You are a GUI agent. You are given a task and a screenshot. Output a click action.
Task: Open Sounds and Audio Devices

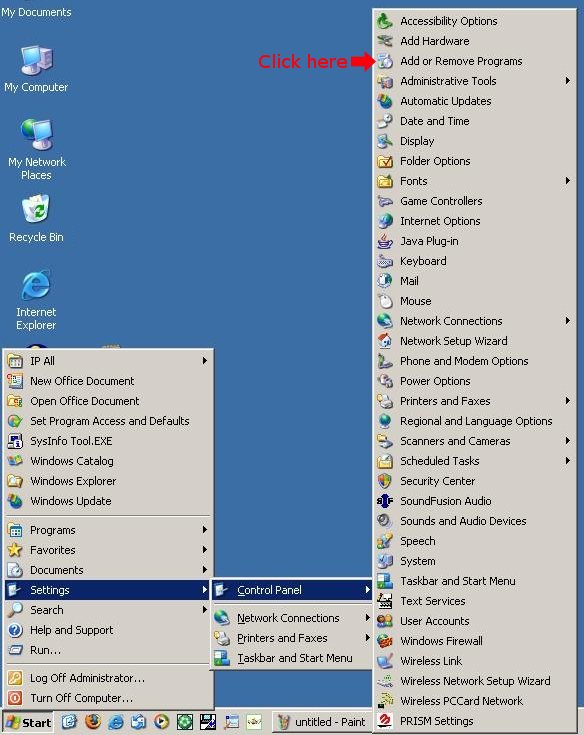point(475,521)
